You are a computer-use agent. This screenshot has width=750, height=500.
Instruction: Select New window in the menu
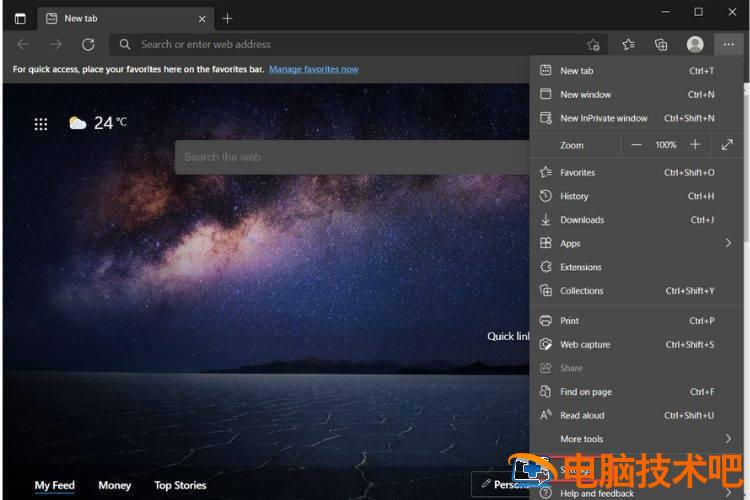click(x=637, y=94)
